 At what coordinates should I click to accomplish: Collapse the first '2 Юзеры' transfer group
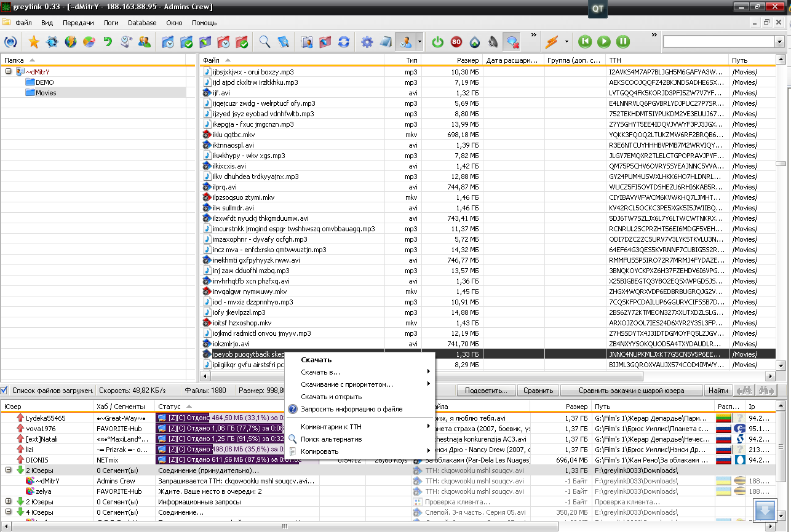pyautogui.click(x=9, y=470)
